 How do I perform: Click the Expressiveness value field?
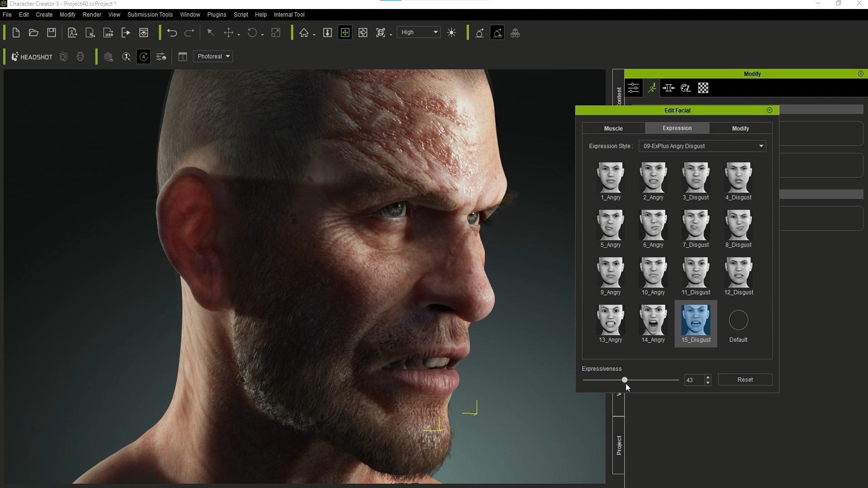click(694, 380)
